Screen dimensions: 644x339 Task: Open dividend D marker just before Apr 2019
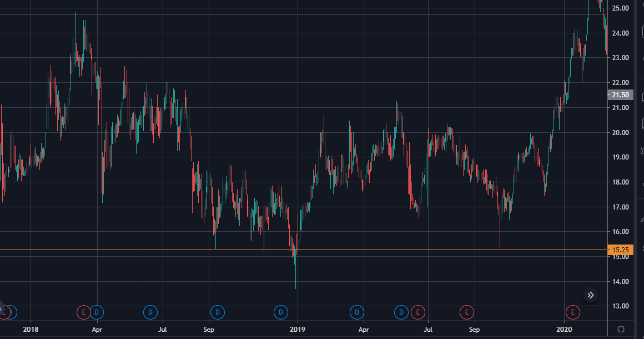click(x=357, y=312)
